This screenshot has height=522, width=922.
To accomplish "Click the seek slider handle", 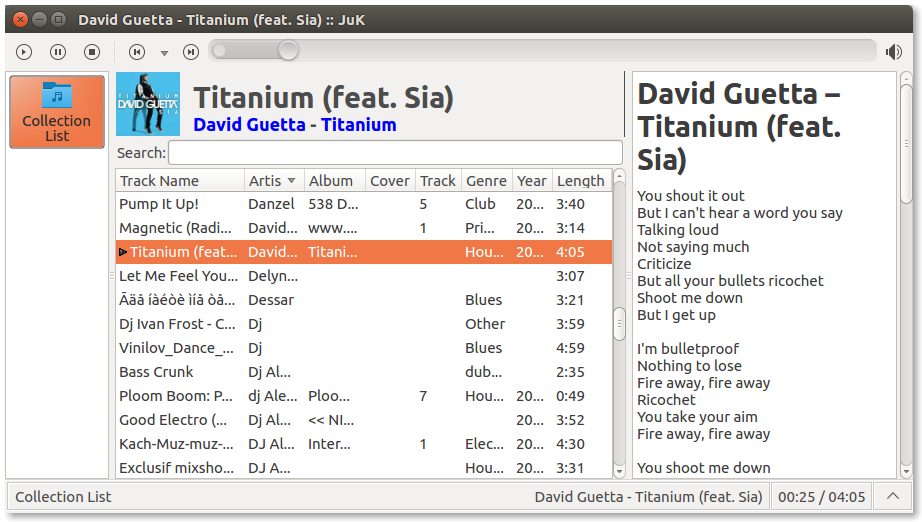I will 288,51.
